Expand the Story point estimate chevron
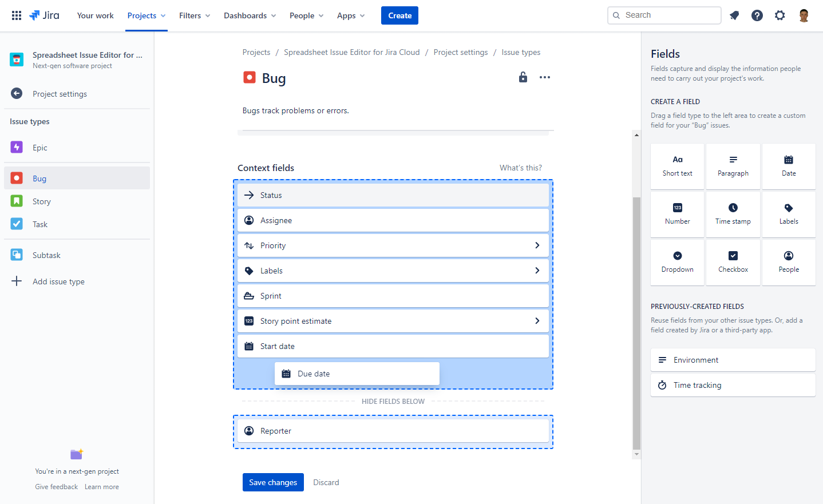 coord(537,321)
